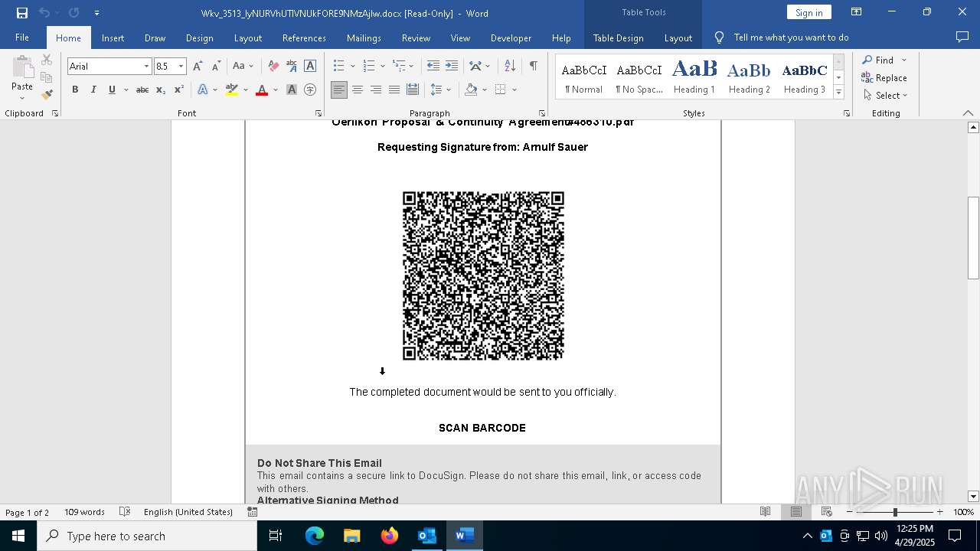Viewport: 980px width, 551px height.
Task: Center the paragraph text
Action: click(x=358, y=90)
